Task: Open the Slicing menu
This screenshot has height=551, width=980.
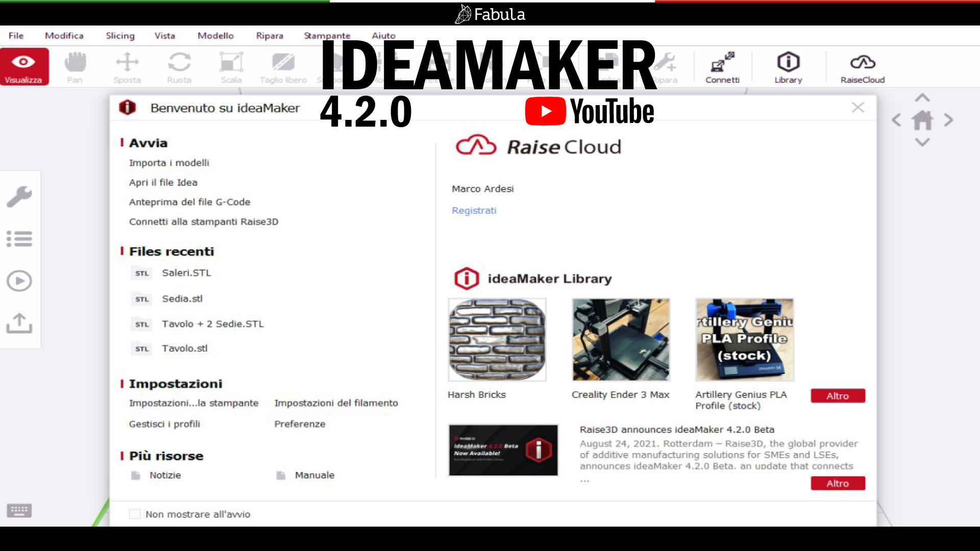Action: pyautogui.click(x=120, y=36)
